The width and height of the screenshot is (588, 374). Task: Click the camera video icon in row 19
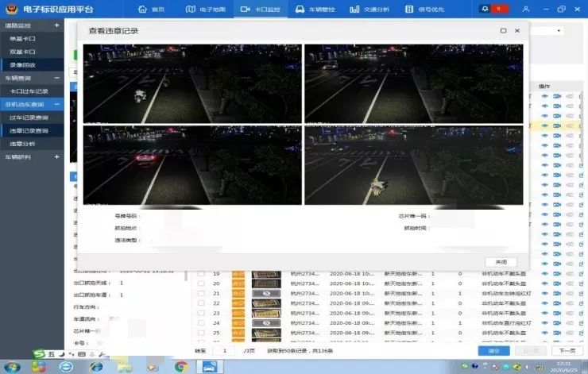click(x=557, y=274)
